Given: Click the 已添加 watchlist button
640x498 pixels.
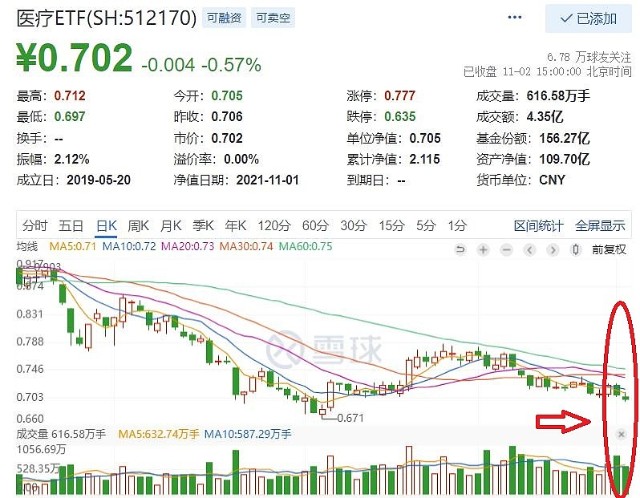Looking at the screenshot, I should tap(589, 19).
